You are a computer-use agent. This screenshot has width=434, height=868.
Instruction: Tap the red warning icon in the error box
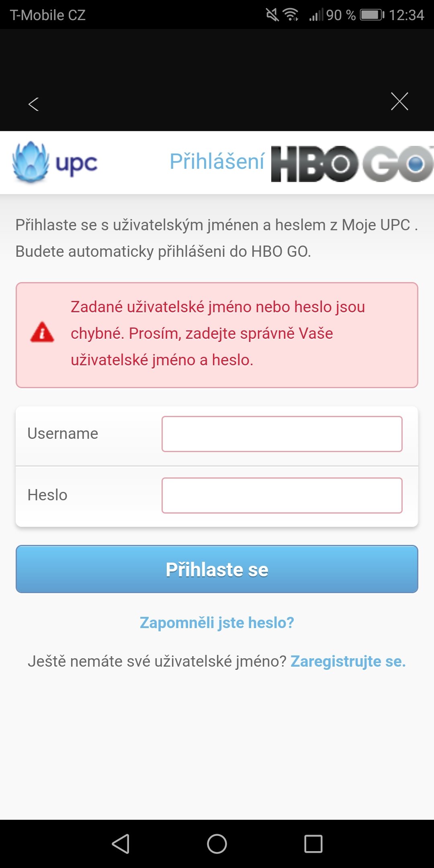(x=42, y=332)
